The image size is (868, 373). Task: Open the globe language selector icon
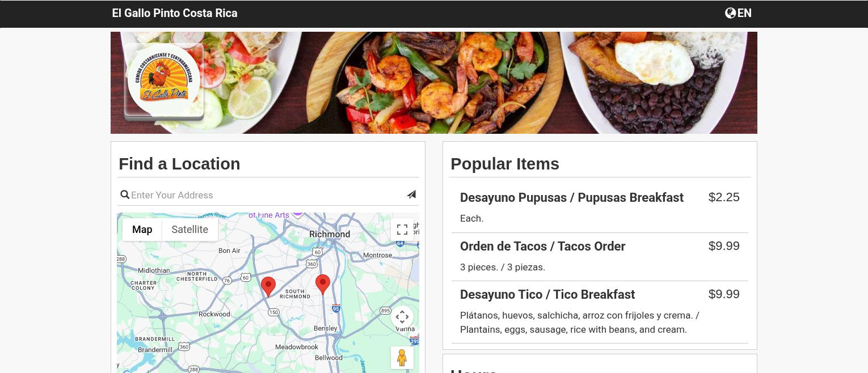pos(730,13)
